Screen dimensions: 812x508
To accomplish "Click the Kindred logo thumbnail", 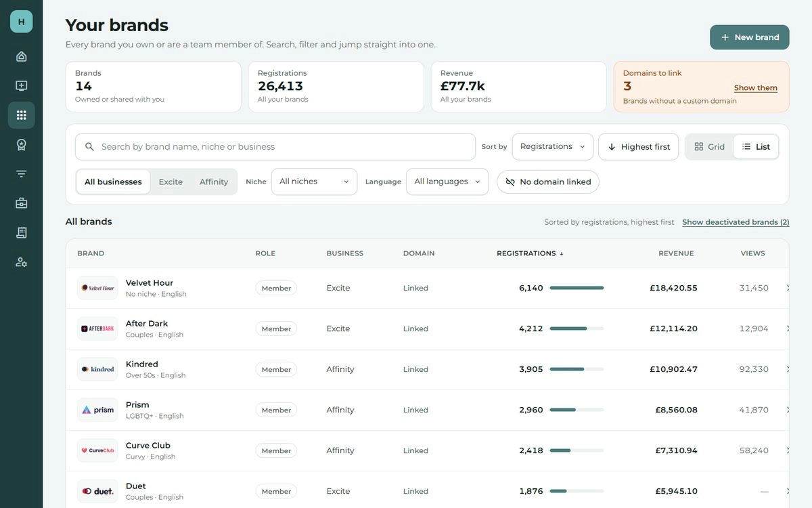I will (x=97, y=369).
